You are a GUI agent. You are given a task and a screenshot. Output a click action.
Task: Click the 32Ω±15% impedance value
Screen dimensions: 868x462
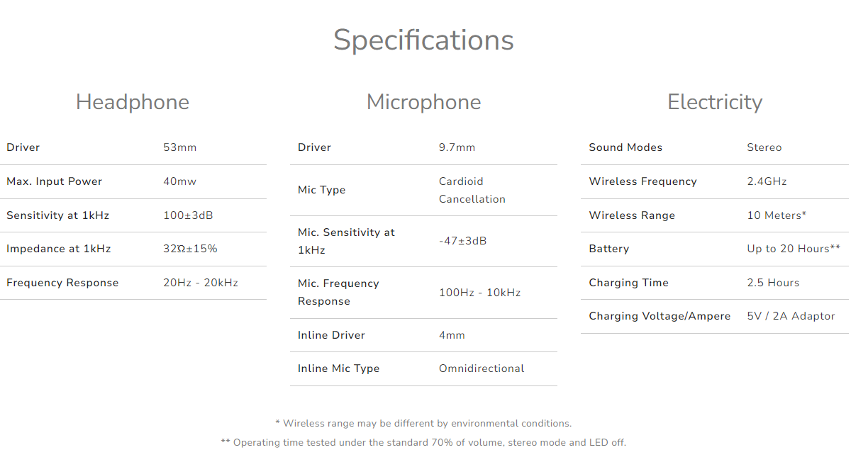click(190, 249)
